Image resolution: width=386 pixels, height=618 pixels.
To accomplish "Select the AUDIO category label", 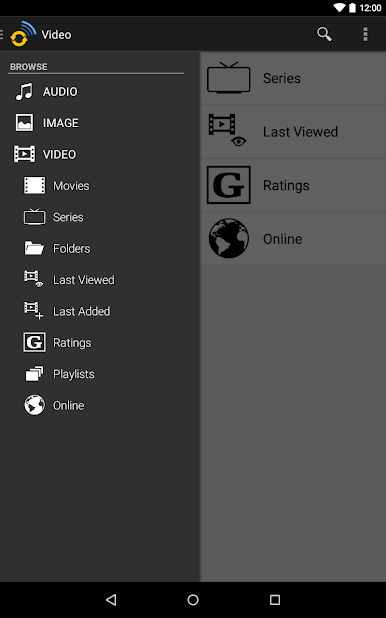I will pyautogui.click(x=60, y=92).
